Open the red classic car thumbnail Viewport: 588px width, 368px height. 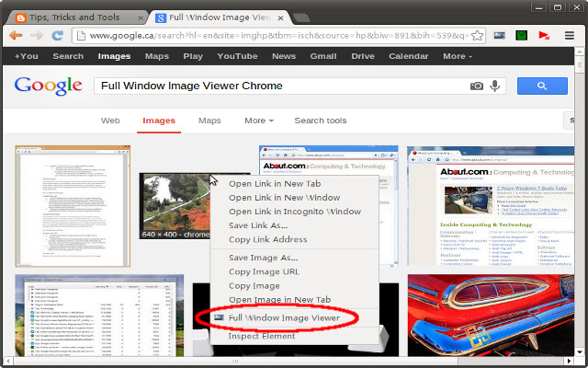pos(491,316)
